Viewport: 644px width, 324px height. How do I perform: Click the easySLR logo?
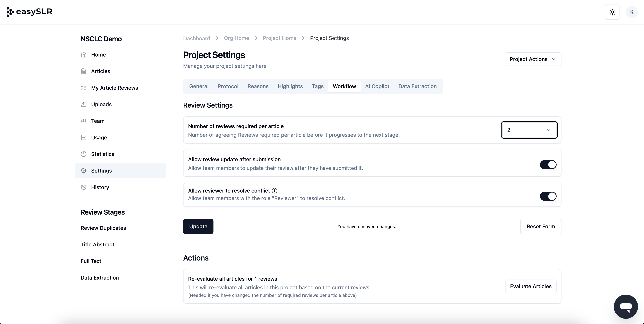click(30, 12)
